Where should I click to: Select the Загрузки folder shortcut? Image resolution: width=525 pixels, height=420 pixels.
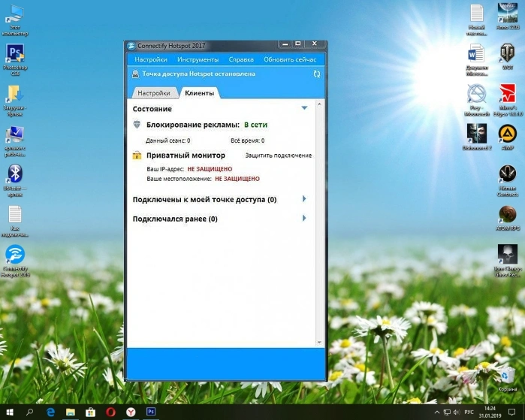click(15, 101)
